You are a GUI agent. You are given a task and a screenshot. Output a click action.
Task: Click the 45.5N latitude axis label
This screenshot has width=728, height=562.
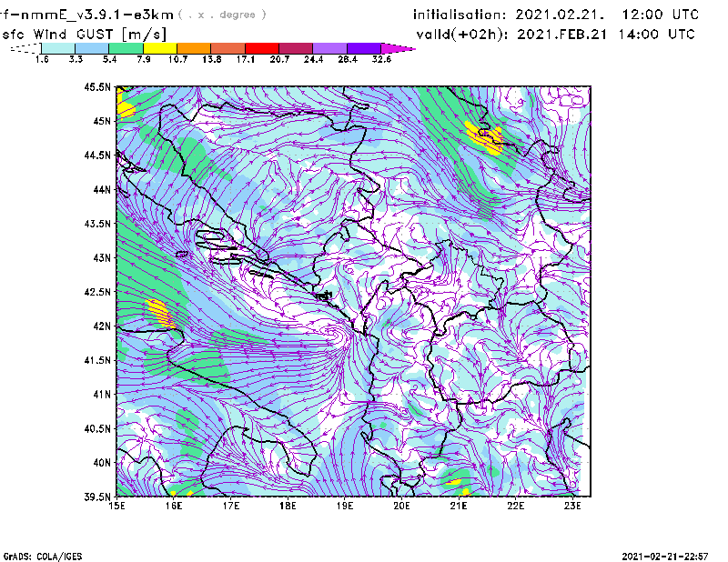pos(97,86)
